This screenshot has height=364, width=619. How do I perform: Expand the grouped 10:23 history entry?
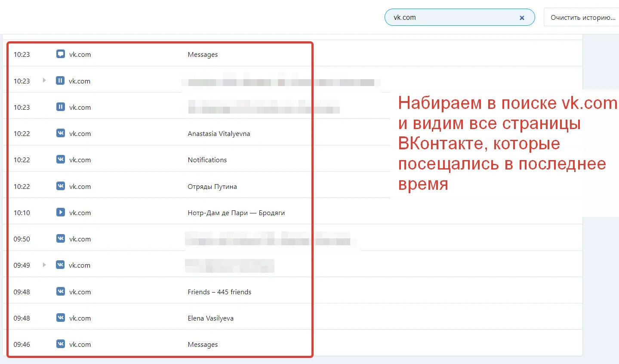[x=44, y=80]
